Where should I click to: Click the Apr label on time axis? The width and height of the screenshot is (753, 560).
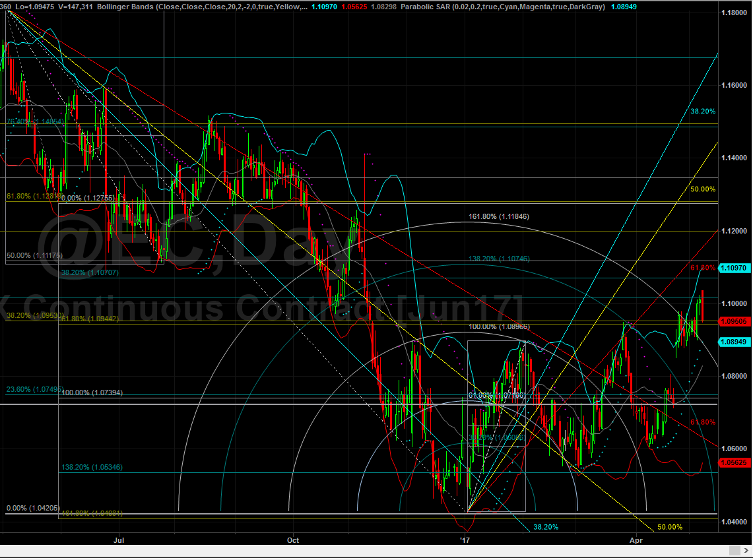636,540
